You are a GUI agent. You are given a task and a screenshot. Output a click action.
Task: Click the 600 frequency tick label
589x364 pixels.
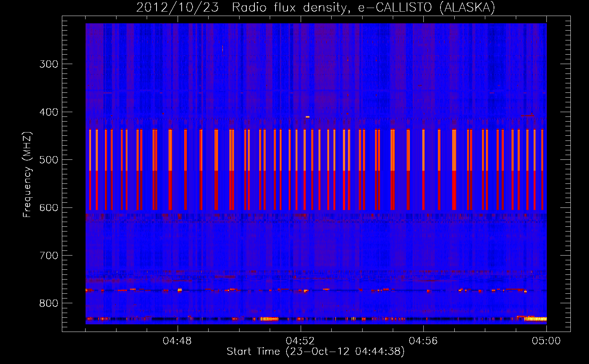point(49,208)
